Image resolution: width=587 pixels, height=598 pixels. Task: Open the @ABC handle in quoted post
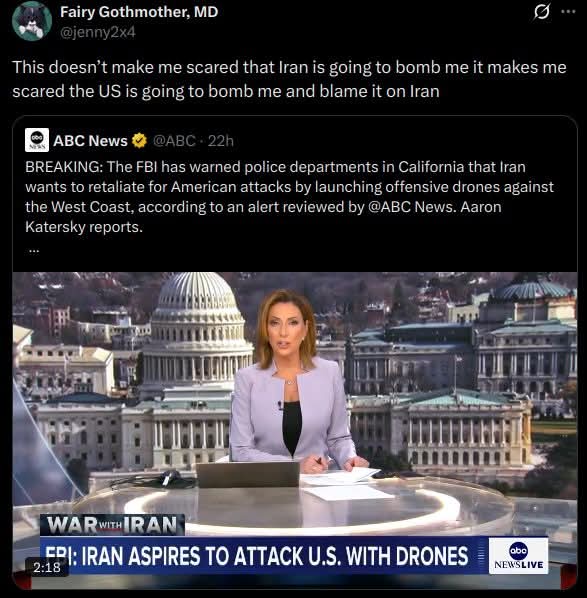pyautogui.click(x=174, y=141)
